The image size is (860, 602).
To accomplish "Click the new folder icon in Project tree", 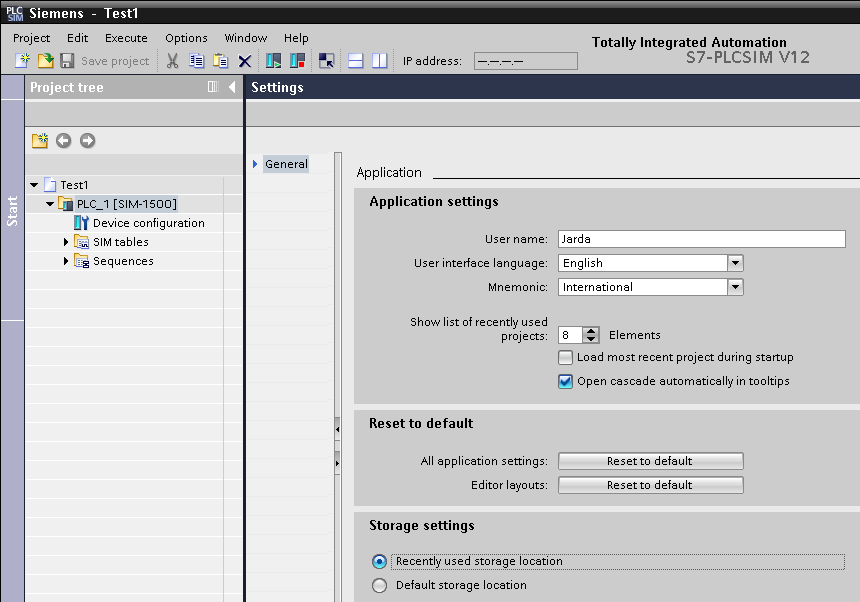I will pos(39,141).
